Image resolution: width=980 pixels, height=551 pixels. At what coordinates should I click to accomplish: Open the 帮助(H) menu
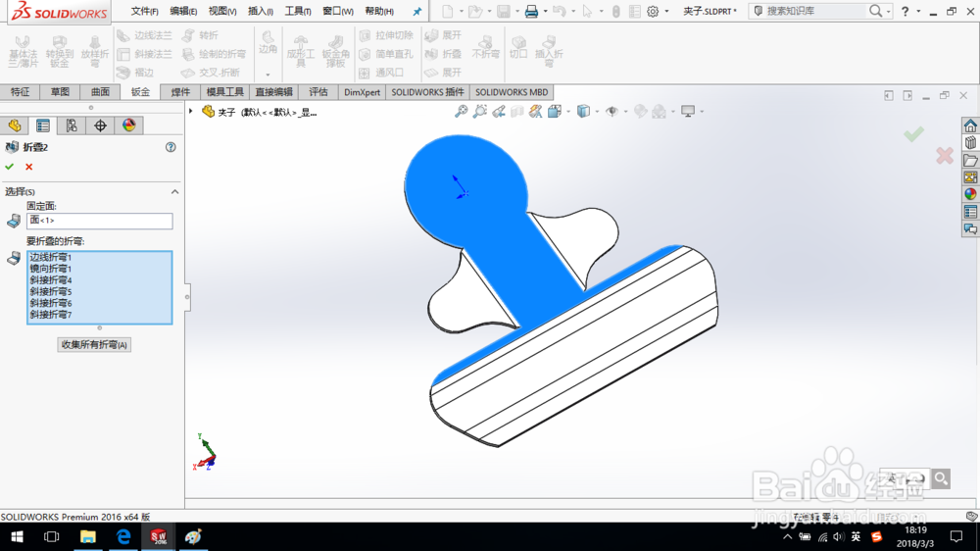pyautogui.click(x=378, y=11)
